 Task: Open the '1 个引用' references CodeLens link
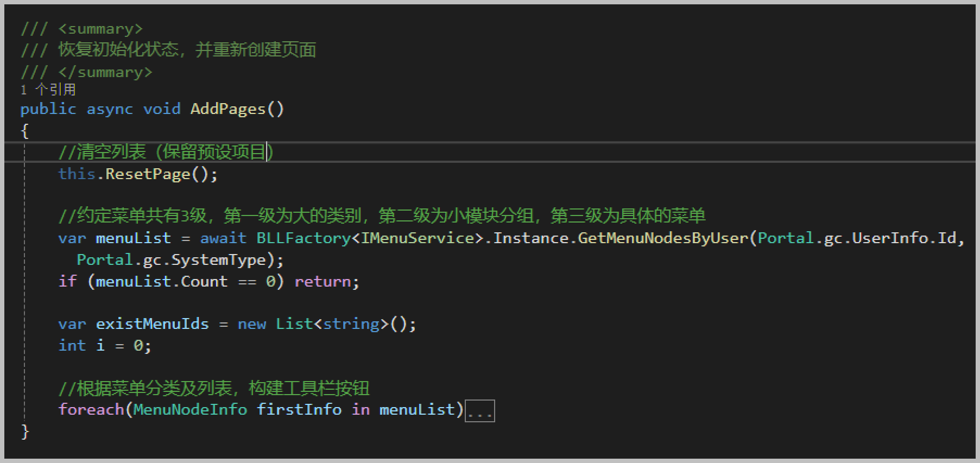coord(48,90)
